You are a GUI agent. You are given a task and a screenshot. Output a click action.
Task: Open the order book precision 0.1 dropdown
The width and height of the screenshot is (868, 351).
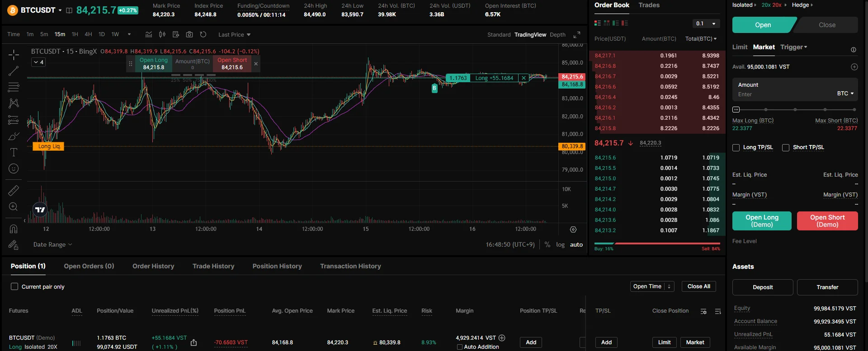click(x=706, y=23)
